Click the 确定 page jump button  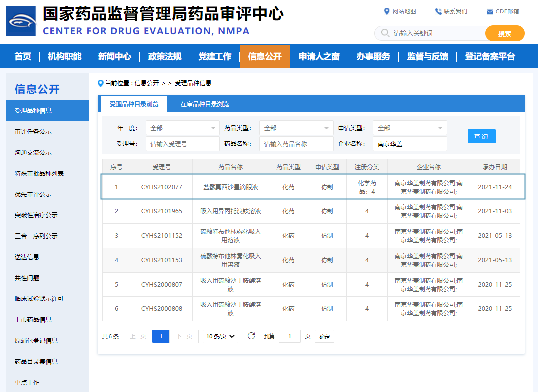324,336
